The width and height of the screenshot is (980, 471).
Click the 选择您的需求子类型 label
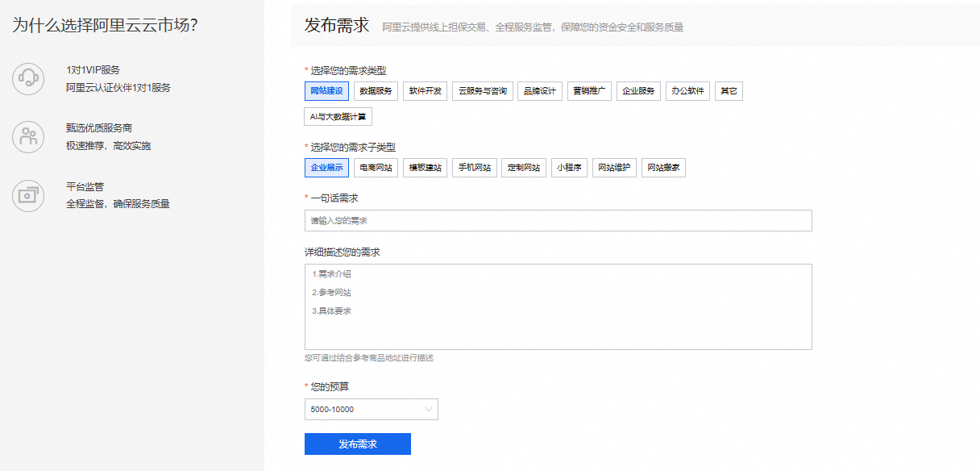pyautogui.click(x=354, y=148)
